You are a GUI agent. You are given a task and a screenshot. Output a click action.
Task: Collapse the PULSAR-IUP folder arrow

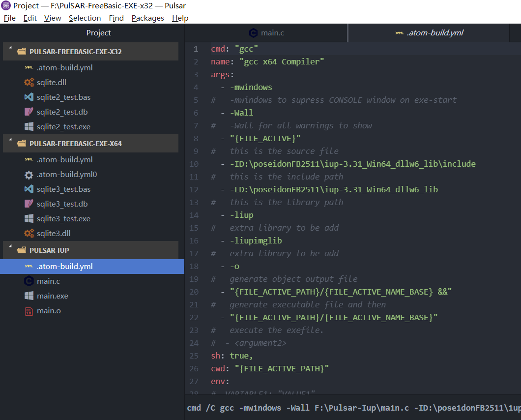[10, 246]
